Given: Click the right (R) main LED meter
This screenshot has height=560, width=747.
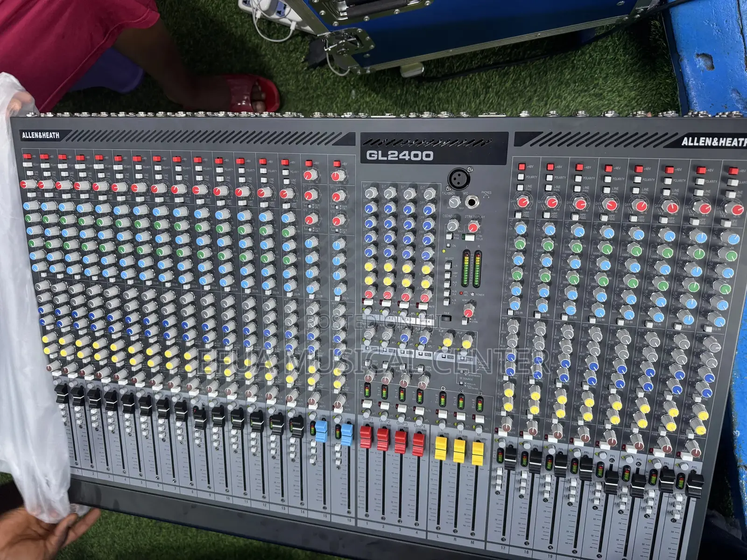Looking at the screenshot, I should (x=478, y=268).
